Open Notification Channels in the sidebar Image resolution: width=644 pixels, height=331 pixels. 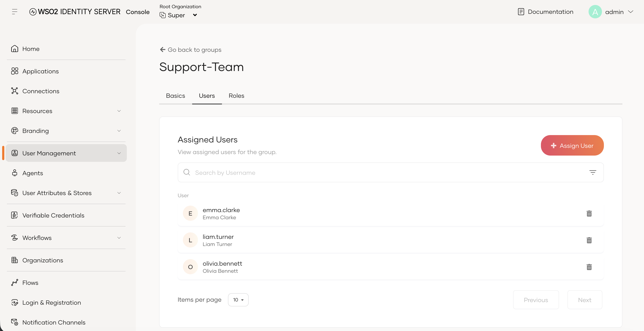pyautogui.click(x=66, y=322)
